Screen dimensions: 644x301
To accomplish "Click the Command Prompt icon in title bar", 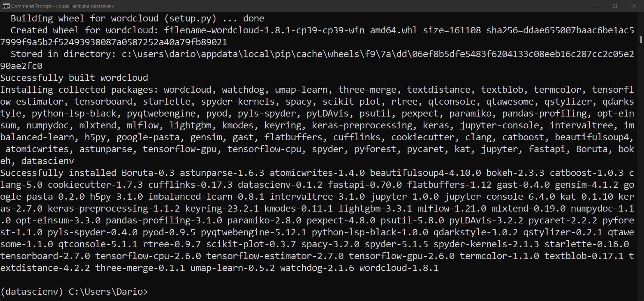I will (6, 6).
